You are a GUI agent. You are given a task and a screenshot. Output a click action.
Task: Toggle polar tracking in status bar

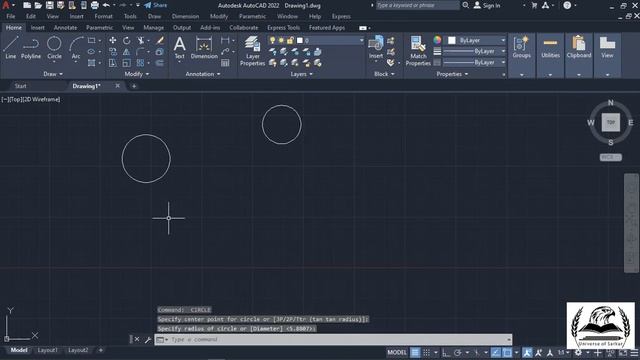[458, 353]
